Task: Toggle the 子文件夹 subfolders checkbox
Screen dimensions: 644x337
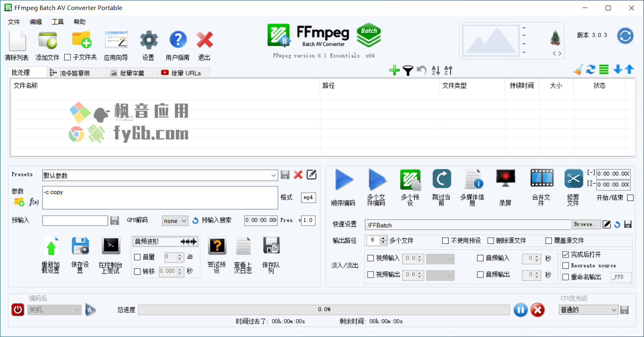Action: point(68,57)
